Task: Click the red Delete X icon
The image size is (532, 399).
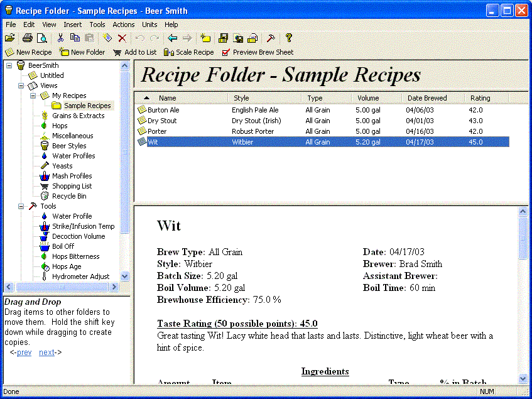Action: click(x=122, y=38)
